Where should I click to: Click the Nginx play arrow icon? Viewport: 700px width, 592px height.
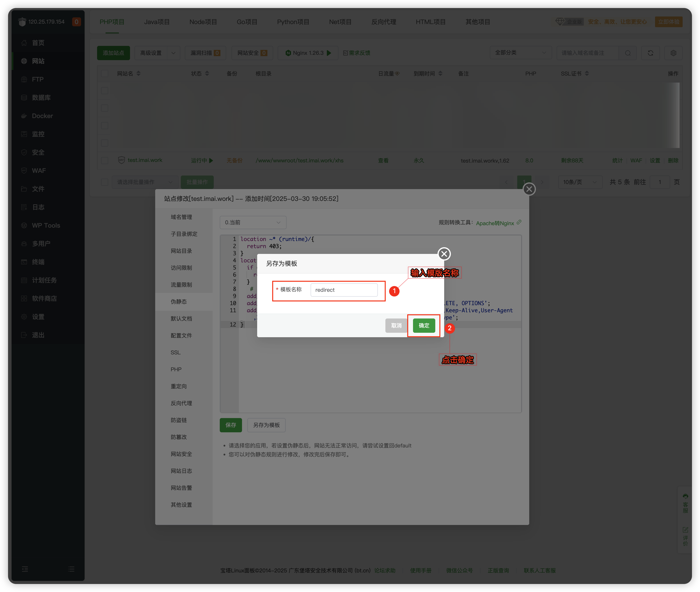(329, 53)
